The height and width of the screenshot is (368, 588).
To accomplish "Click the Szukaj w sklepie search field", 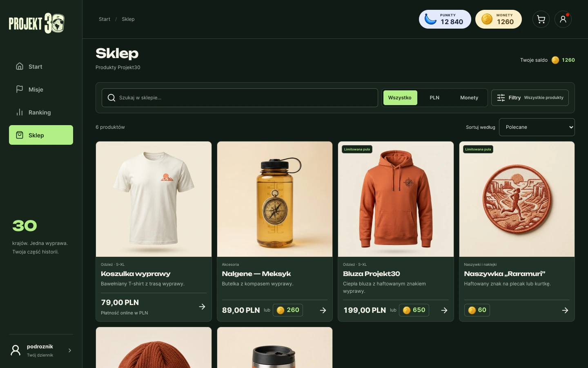I will pos(240,98).
